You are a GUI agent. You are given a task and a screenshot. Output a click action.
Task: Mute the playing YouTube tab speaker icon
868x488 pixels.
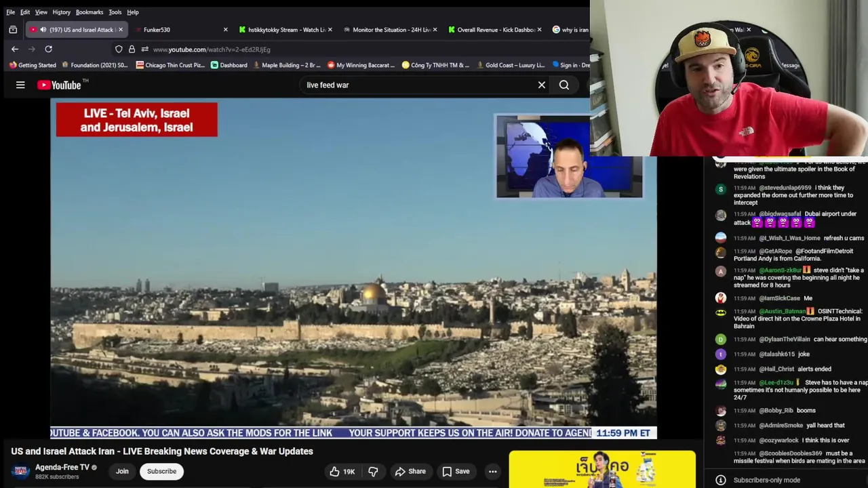pos(43,30)
